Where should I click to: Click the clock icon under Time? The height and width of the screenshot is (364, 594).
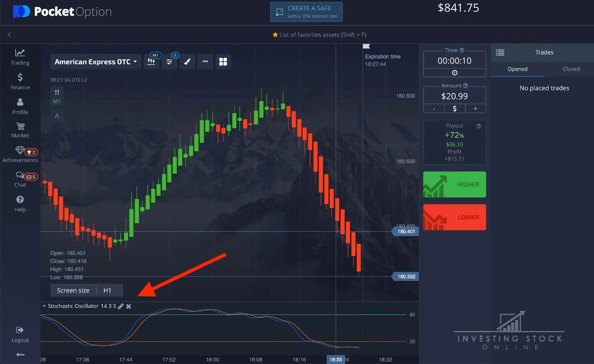pos(454,73)
